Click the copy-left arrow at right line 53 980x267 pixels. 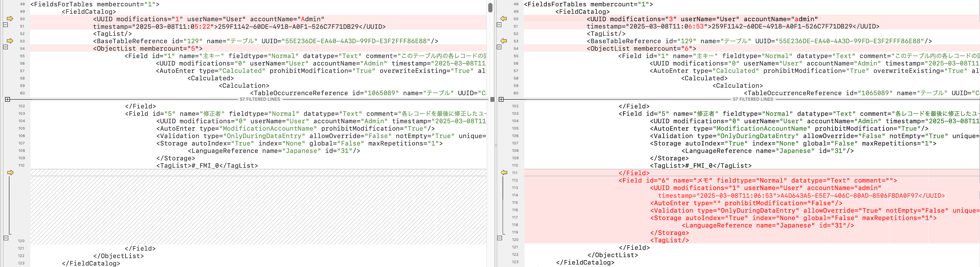point(504,41)
